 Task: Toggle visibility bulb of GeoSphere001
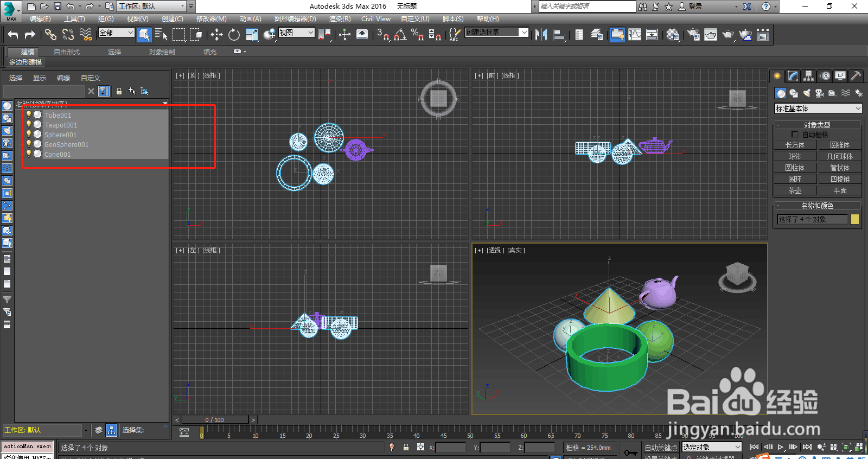pos(29,144)
